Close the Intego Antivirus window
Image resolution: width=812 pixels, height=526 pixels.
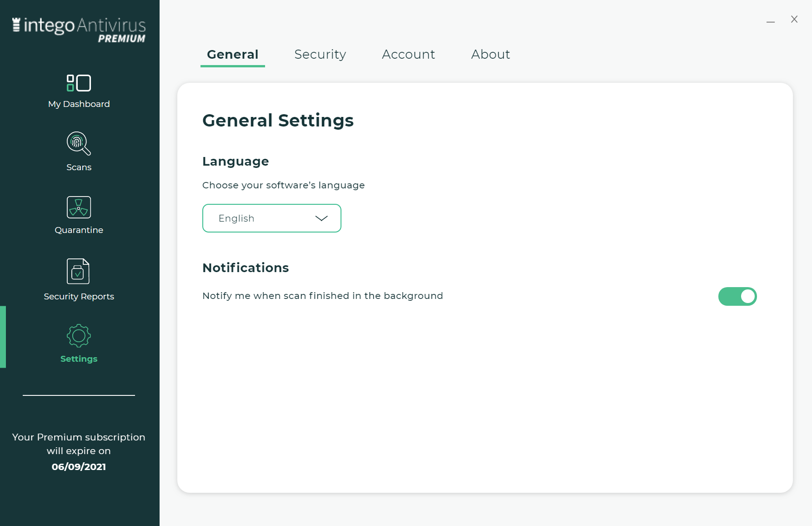pos(794,19)
